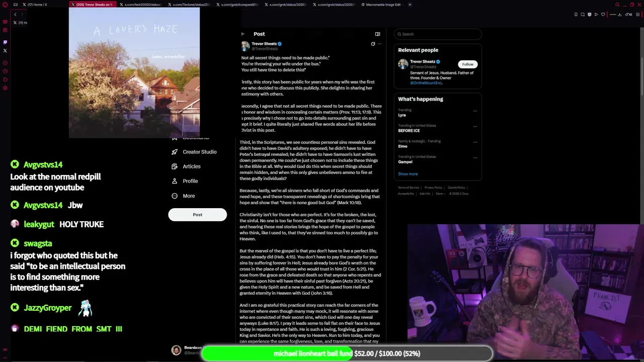644x362 pixels.
Task: Open options for the Elmo trend
Action: point(475,142)
